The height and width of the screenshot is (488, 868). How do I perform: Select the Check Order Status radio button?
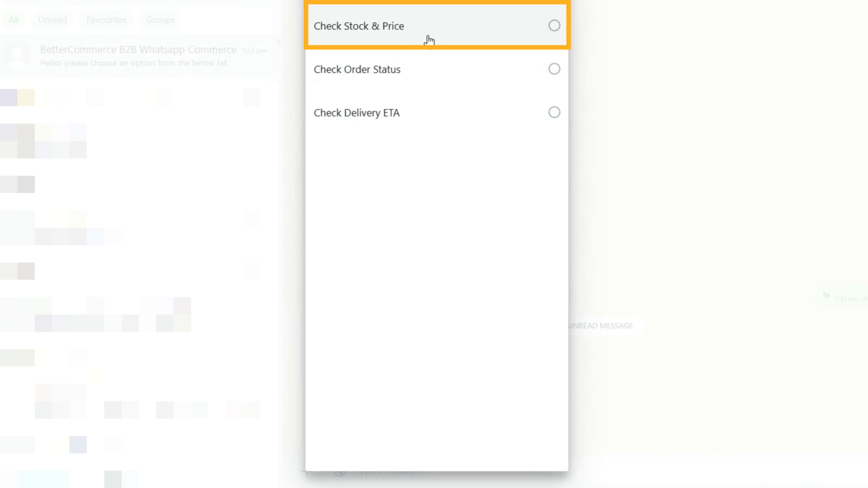(554, 69)
